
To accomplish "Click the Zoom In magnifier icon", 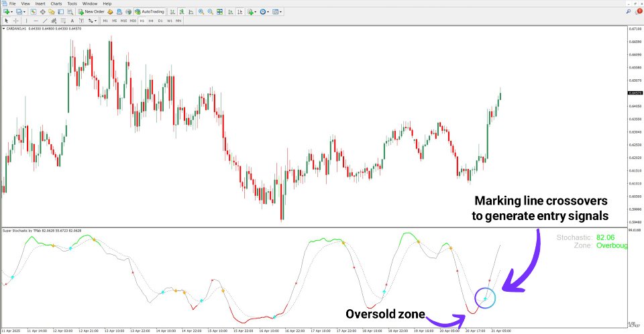I will [x=201, y=12].
